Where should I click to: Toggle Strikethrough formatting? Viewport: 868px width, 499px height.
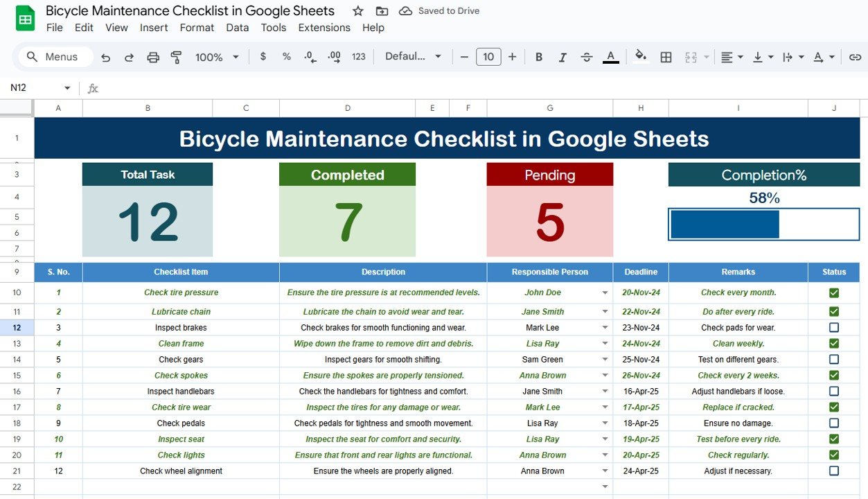pos(586,57)
